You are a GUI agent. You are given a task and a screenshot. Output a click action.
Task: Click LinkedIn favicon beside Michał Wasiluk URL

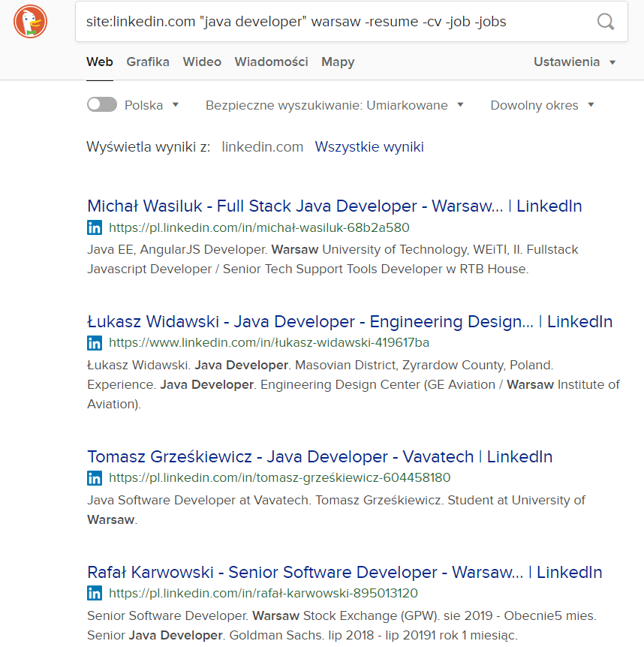95,227
